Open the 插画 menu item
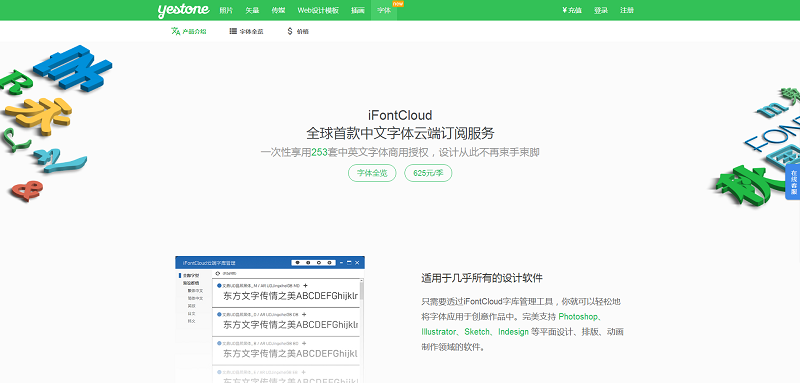This screenshot has width=800, height=383. click(x=358, y=10)
